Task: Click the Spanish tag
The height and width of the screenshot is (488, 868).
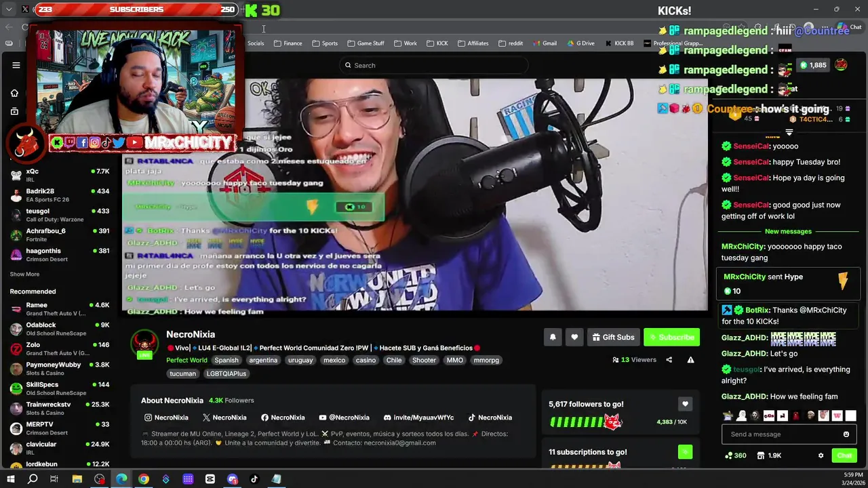Action: coord(226,361)
